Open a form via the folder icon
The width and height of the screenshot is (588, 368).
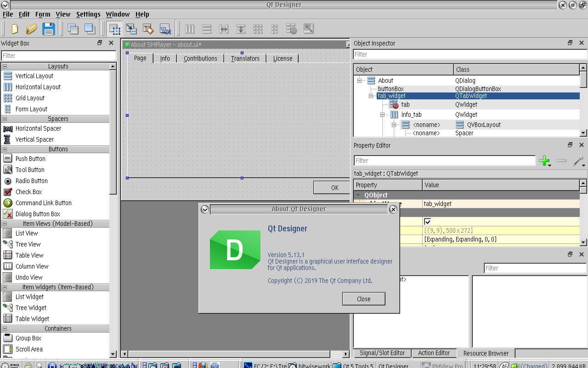[31, 29]
